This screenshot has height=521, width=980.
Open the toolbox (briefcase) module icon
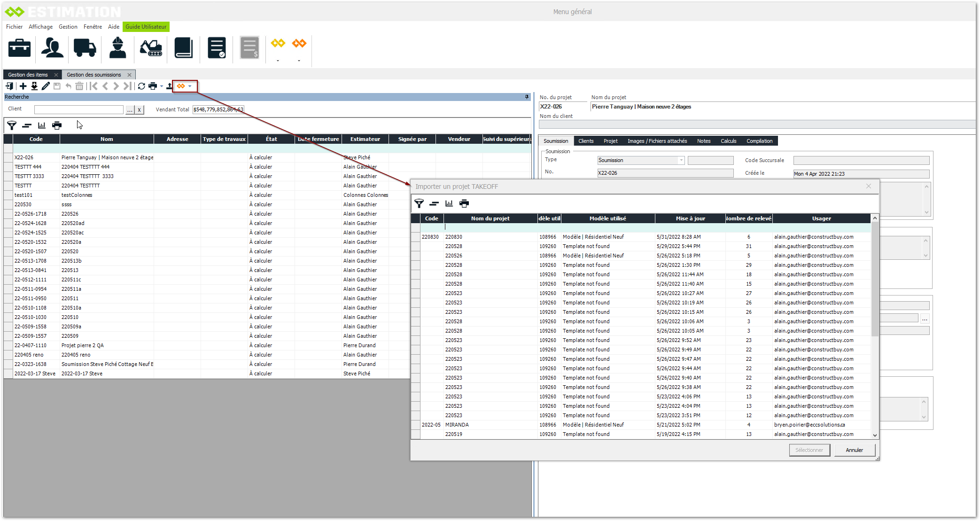pyautogui.click(x=19, y=48)
